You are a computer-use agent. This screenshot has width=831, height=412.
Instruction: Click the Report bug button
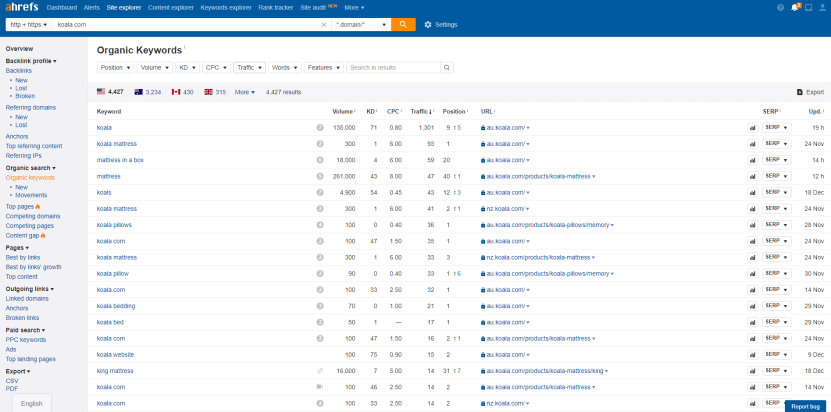click(805, 406)
